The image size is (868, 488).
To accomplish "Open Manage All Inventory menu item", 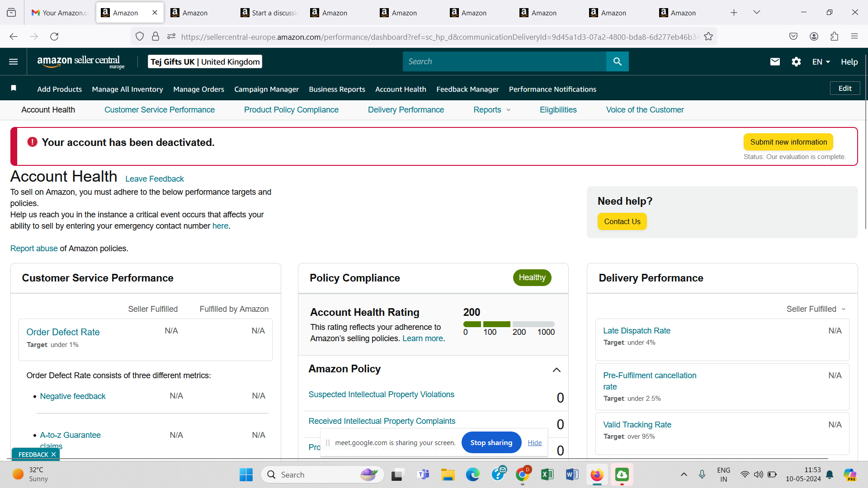I will click(127, 89).
